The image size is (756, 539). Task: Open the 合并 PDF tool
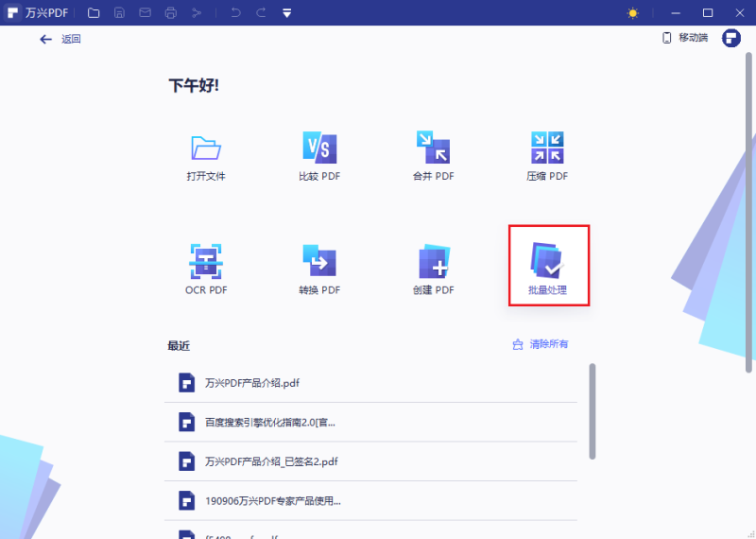pyautogui.click(x=434, y=156)
